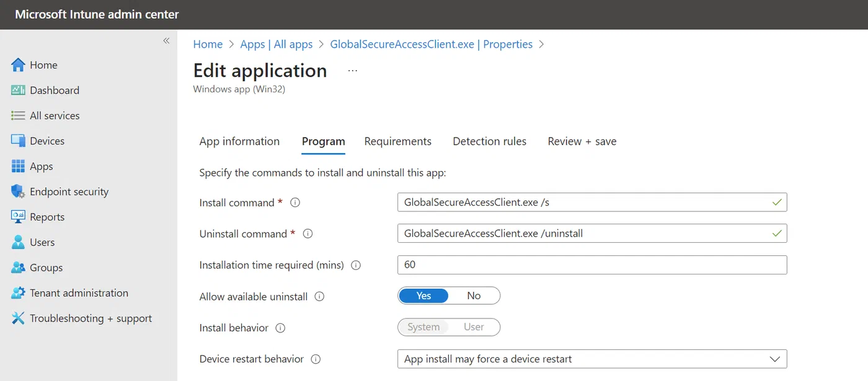This screenshot has width=868, height=381.
Task: Click info icon next to Uninstall command
Action: pos(308,234)
